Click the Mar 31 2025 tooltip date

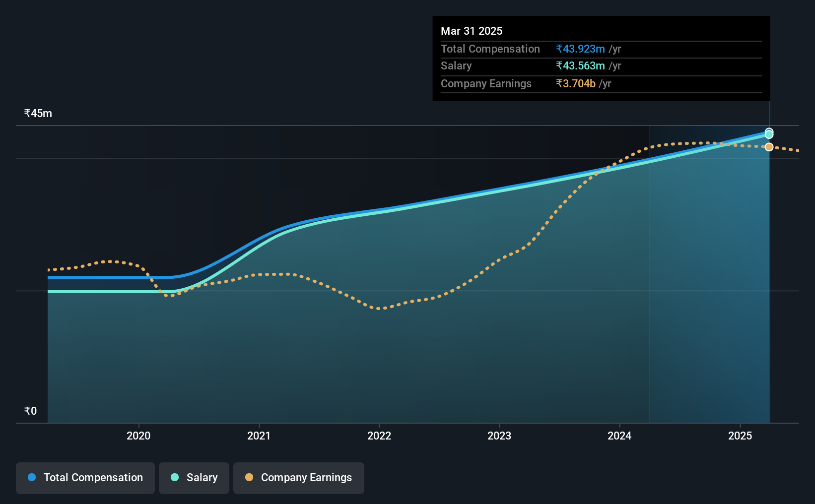(472, 31)
